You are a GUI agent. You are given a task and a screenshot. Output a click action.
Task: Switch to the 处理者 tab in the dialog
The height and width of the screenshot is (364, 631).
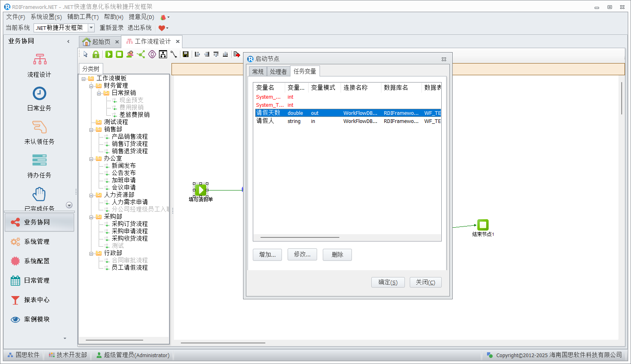pyautogui.click(x=278, y=72)
